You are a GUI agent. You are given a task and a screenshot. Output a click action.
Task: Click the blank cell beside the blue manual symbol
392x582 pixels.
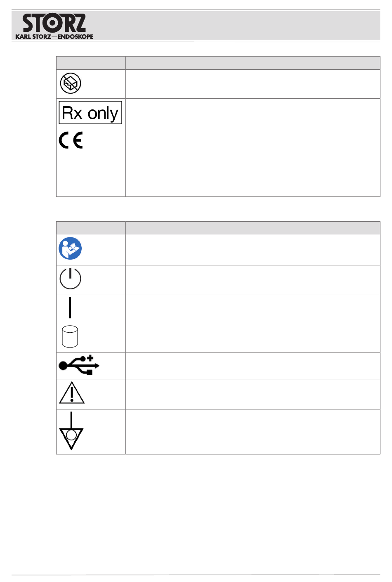click(x=253, y=250)
